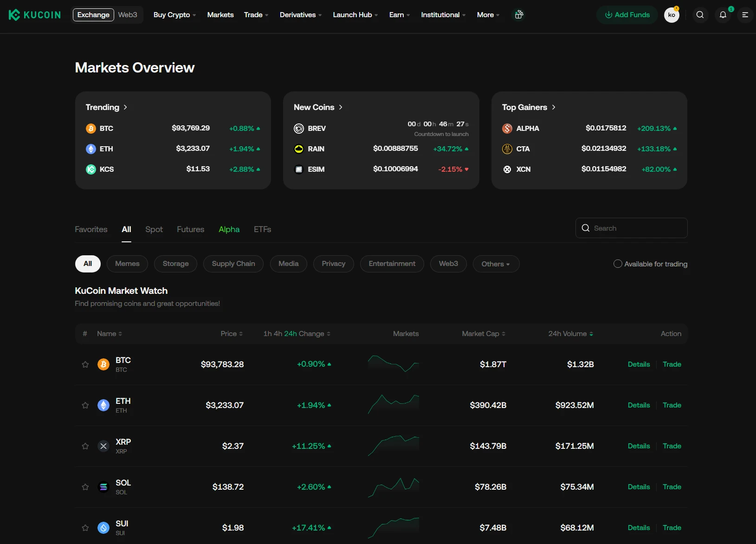The width and height of the screenshot is (756, 544).
Task: Favorite ETH with the star toggle
Action: click(85, 405)
